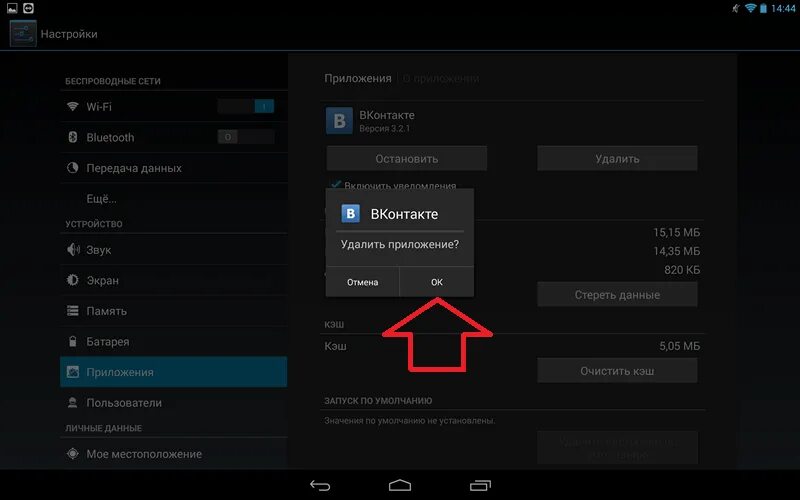This screenshot has width=800, height=500.
Task: Click the Bluetooth icon in sidebar
Action: pyautogui.click(x=72, y=137)
